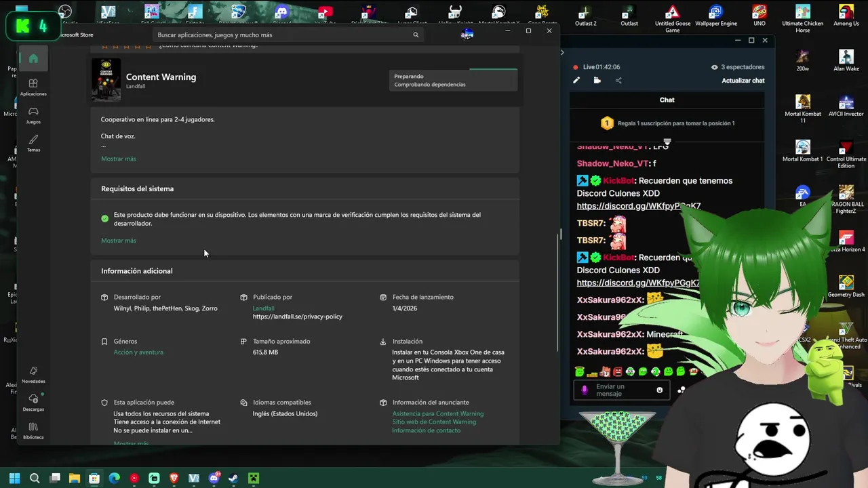Click the Store user profile avatar

(467, 34)
